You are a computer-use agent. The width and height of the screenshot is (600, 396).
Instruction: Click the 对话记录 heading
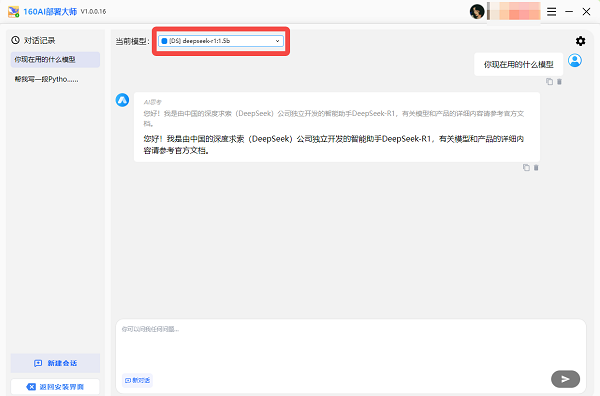(x=39, y=40)
